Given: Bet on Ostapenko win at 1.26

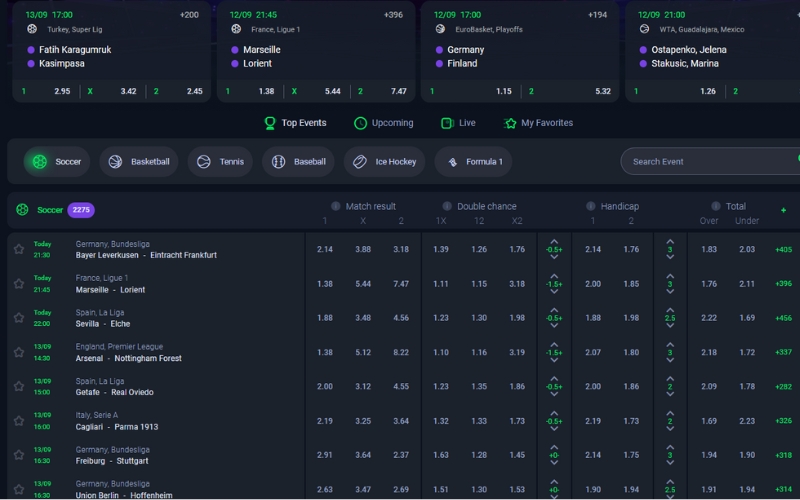Looking at the screenshot, I should 676,91.
